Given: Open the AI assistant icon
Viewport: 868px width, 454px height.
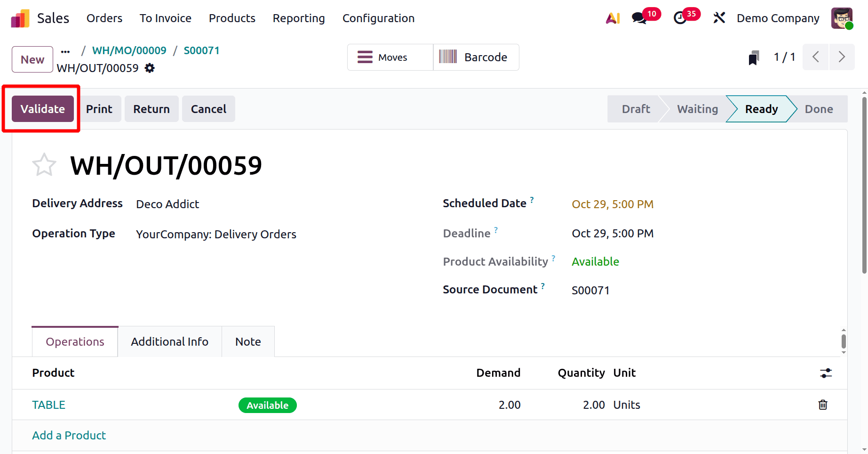Looking at the screenshot, I should (x=612, y=18).
